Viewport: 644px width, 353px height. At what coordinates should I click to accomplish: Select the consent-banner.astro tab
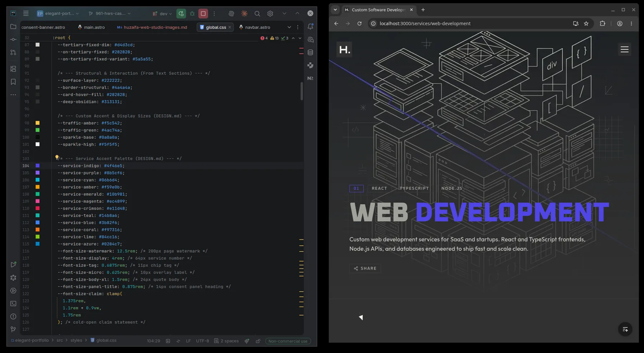43,27
